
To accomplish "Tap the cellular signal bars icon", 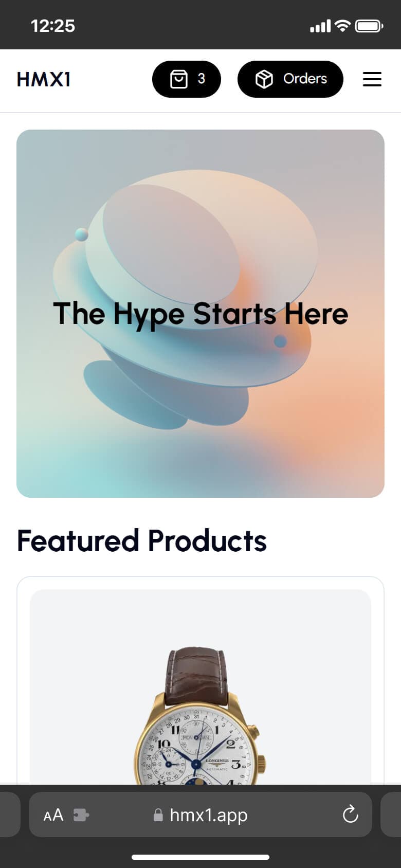I will point(320,26).
